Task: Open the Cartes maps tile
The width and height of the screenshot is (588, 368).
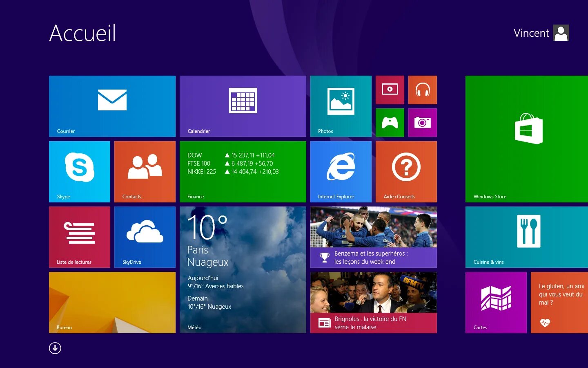Action: tap(496, 303)
